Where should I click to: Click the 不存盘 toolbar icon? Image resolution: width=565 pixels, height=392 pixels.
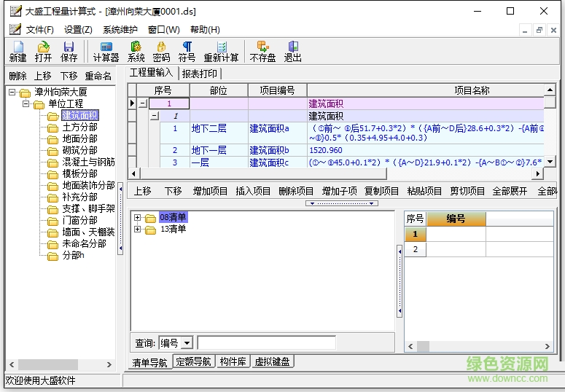point(262,50)
